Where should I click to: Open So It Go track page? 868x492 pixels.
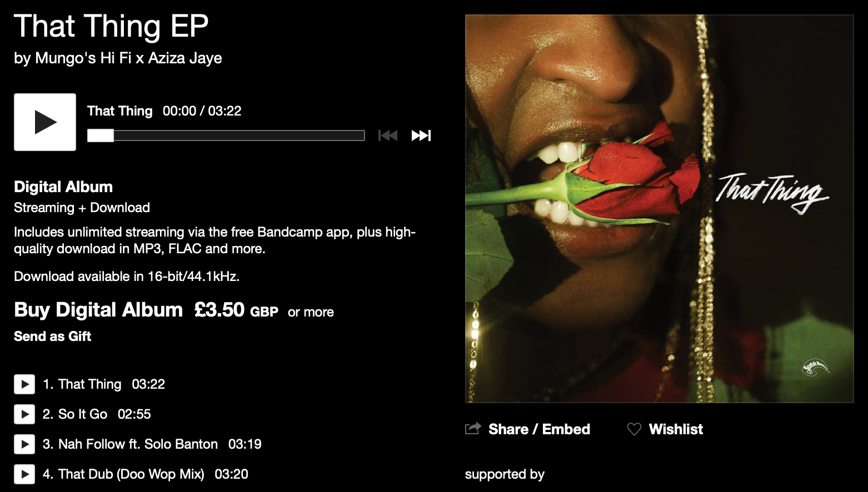tap(83, 414)
